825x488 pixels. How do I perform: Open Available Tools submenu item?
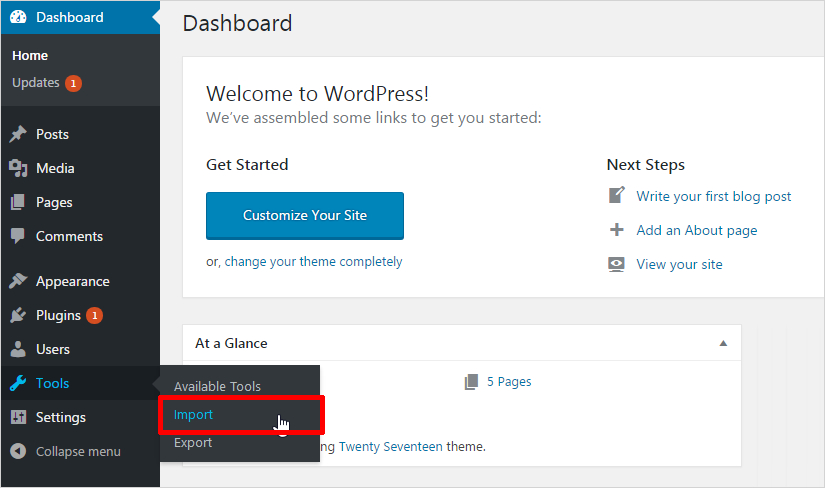coord(217,386)
